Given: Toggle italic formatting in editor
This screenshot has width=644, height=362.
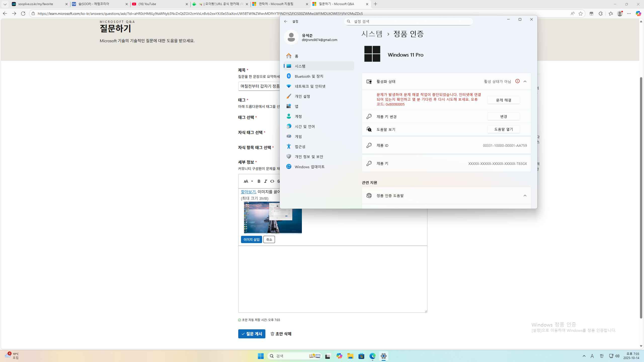Looking at the screenshot, I should coord(265,181).
